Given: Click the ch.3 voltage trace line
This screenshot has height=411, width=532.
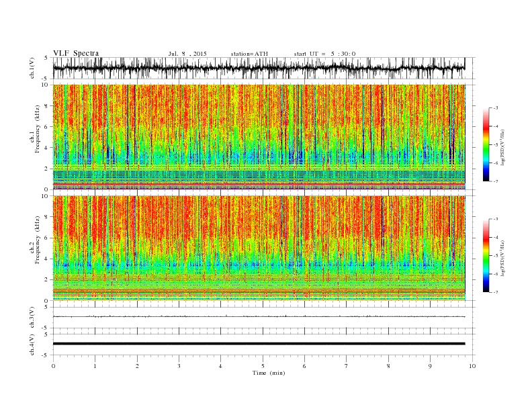Looking at the screenshot, I should pyautogui.click(x=259, y=316).
